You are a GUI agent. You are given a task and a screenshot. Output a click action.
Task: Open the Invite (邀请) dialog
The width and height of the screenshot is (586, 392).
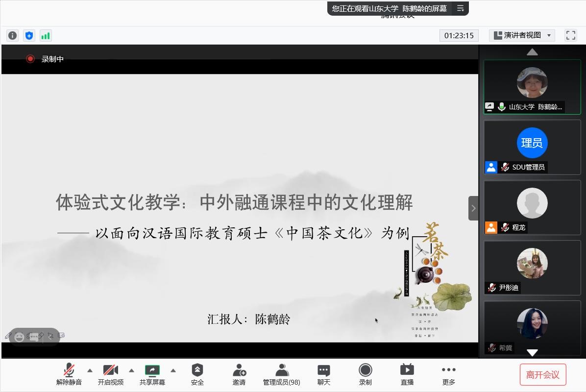(x=239, y=375)
